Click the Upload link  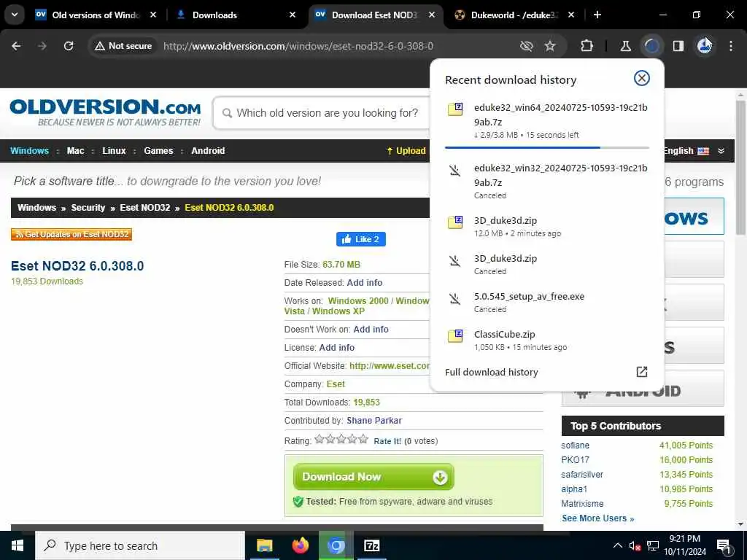pyautogui.click(x=406, y=150)
